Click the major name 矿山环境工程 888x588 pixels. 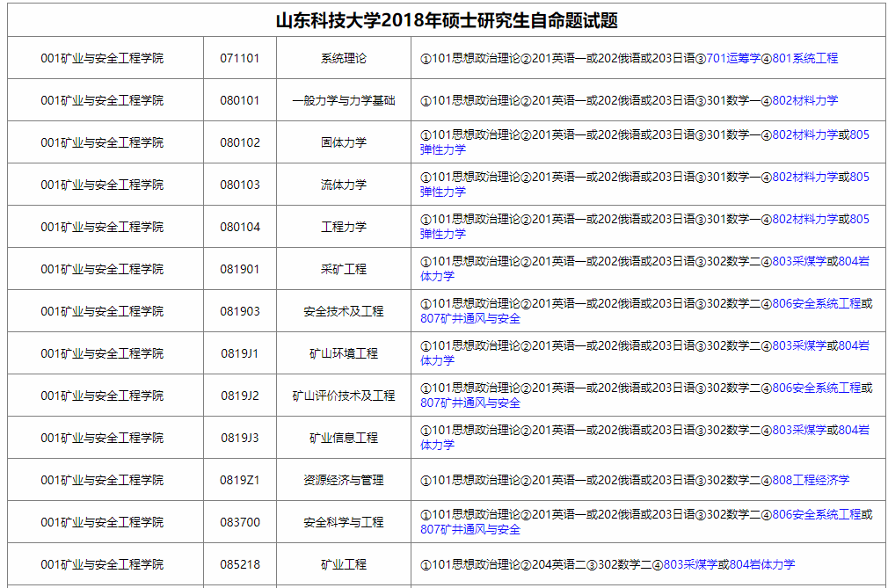[343, 353]
